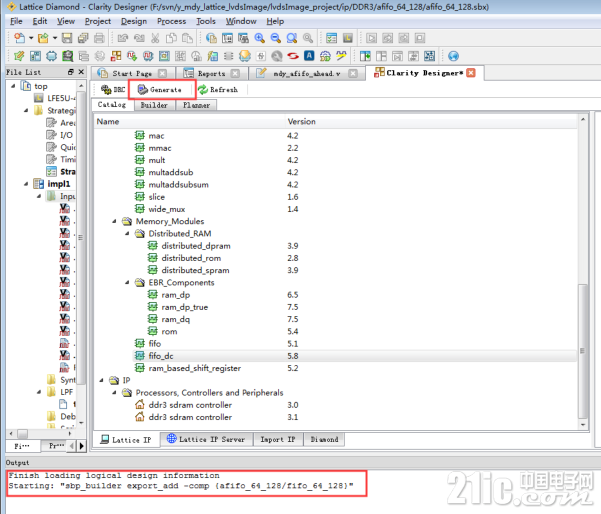Collapse the Distributed_RAM folder
Viewport: 601px width, 514px height.
pyautogui.click(x=127, y=233)
